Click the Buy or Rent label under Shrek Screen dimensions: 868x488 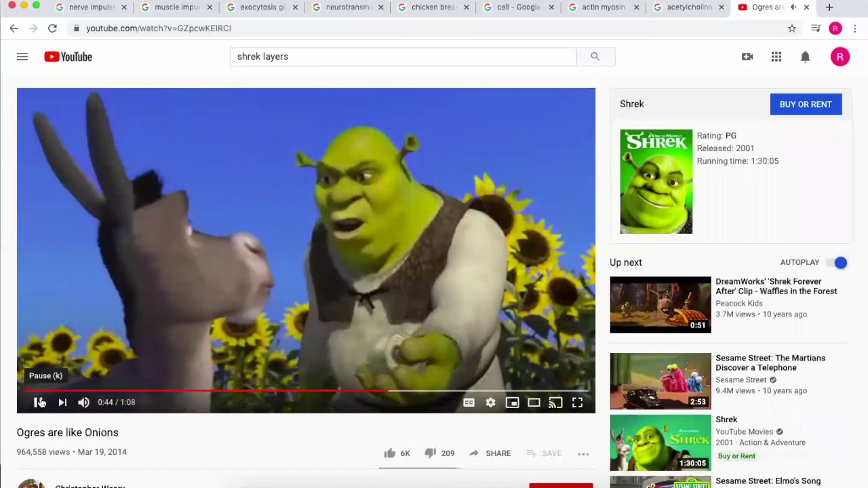736,456
